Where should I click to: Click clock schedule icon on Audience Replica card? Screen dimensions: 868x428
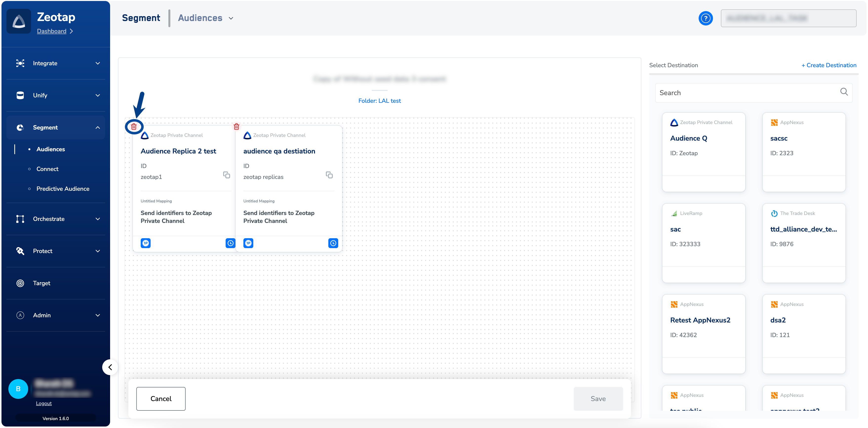[230, 243]
